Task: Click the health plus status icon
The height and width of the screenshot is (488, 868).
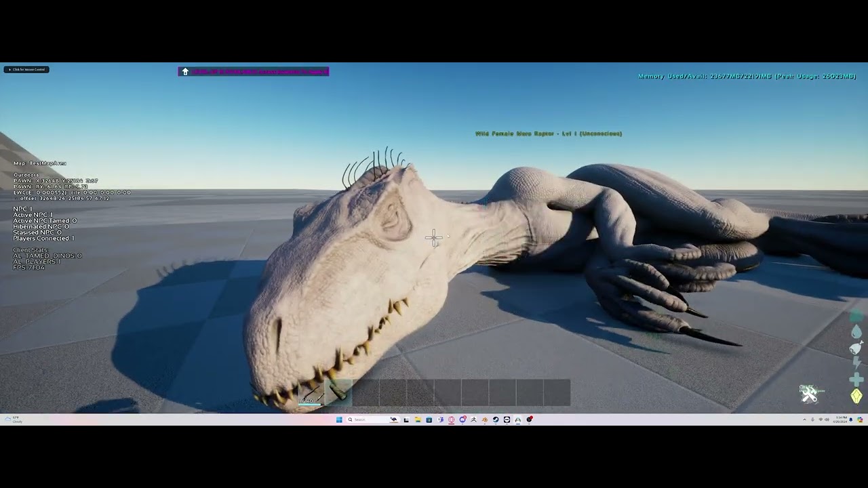Action: pyautogui.click(x=856, y=380)
